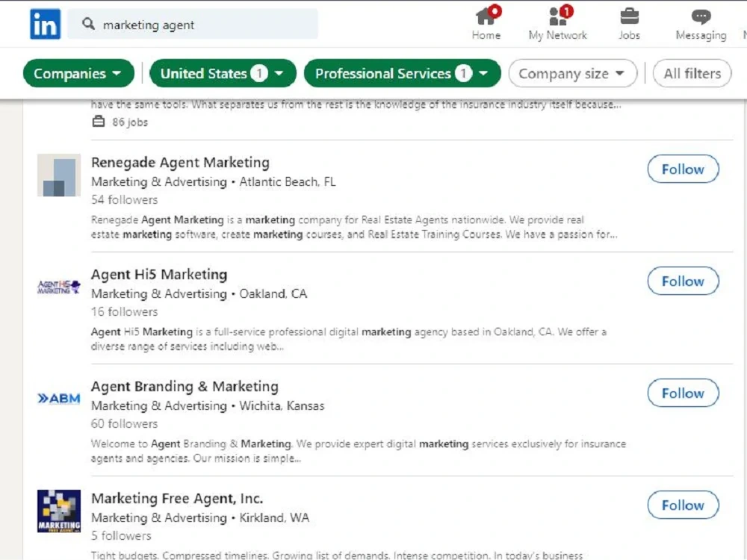The image size is (747, 560).
Task: Expand the Companies filter dropdown
Action: pos(78,73)
